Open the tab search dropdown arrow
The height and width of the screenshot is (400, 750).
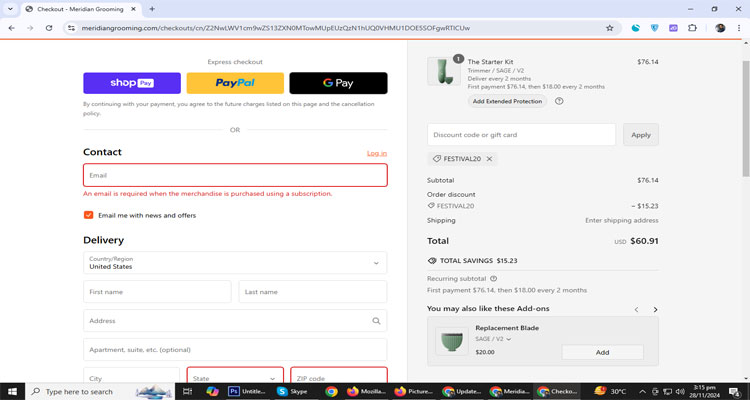coord(10,9)
